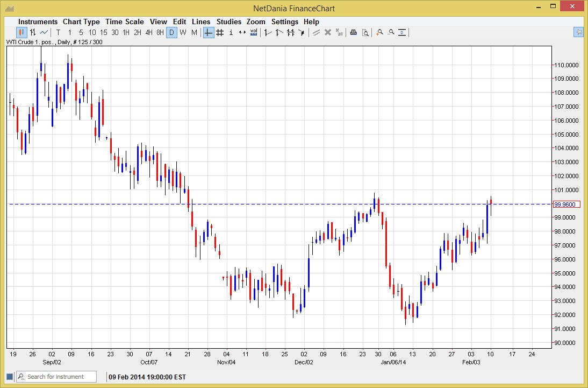
Task: Click the zoom in magnifier icon
Action: point(379,32)
